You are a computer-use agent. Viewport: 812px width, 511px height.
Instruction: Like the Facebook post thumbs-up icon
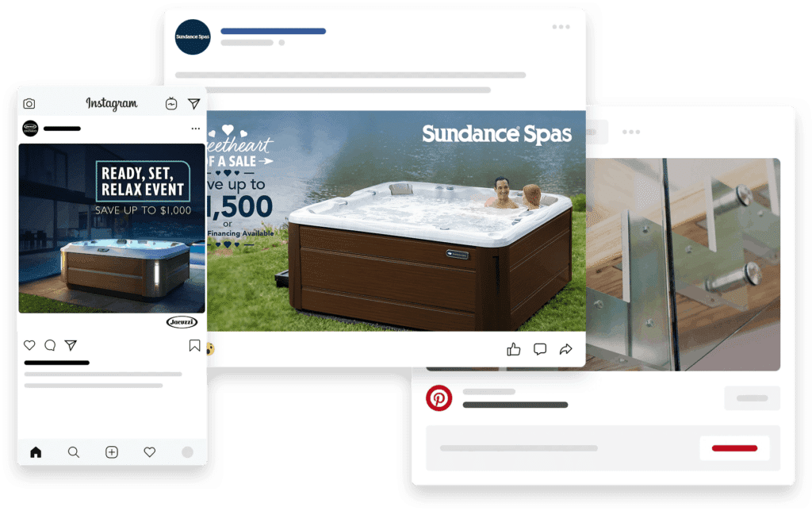pyautogui.click(x=514, y=349)
